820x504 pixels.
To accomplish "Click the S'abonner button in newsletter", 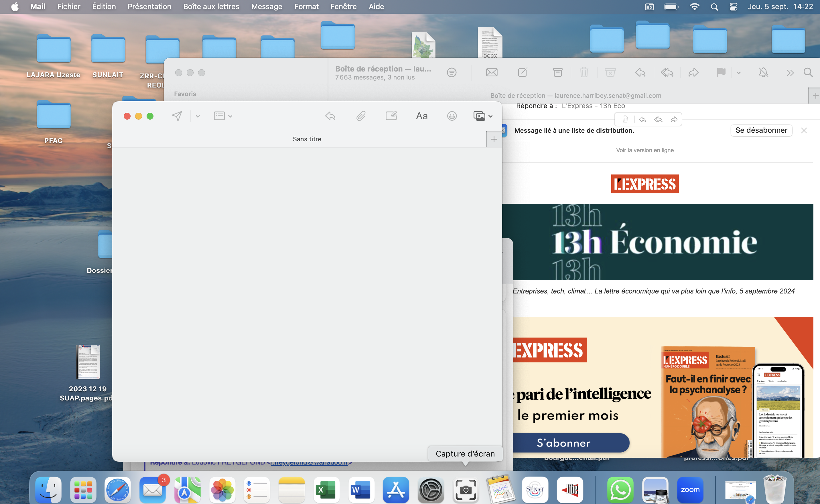I will point(564,443).
